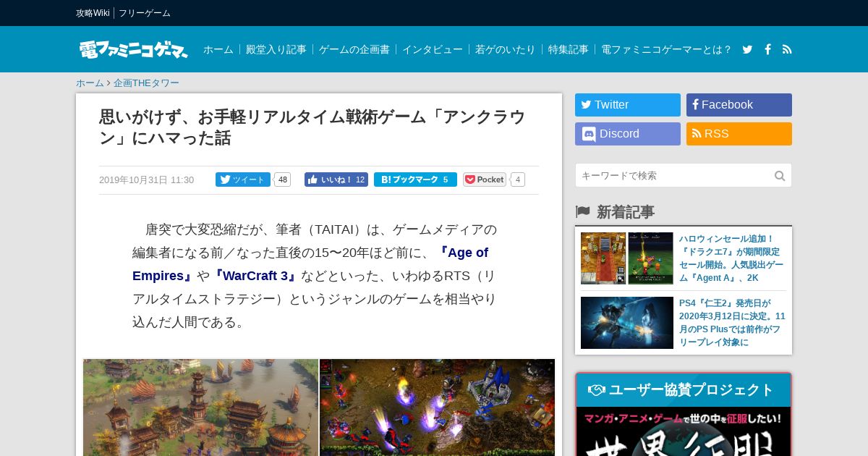The height and width of the screenshot is (456, 868).
Task: Click the B!ブックマーク button
Action: click(415, 180)
